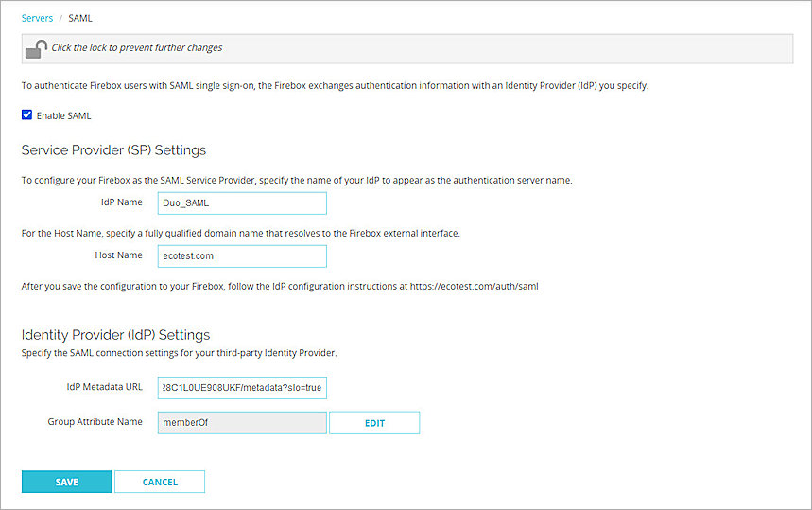The height and width of the screenshot is (510, 812).
Task: Go back to Servers via breadcrumb
Action: pyautogui.click(x=37, y=18)
